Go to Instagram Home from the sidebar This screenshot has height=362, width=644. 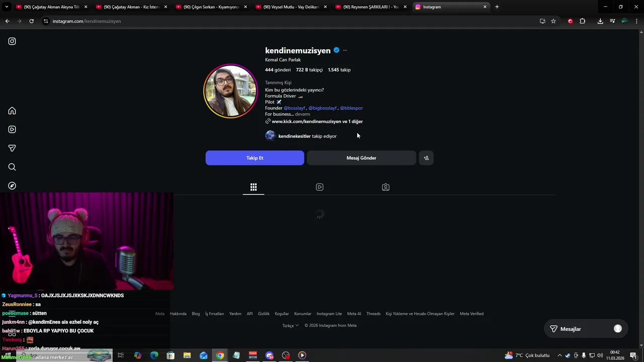(12, 111)
